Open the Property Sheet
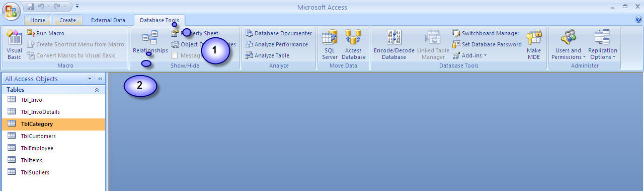The width and height of the screenshot is (644, 191). coord(194,33)
